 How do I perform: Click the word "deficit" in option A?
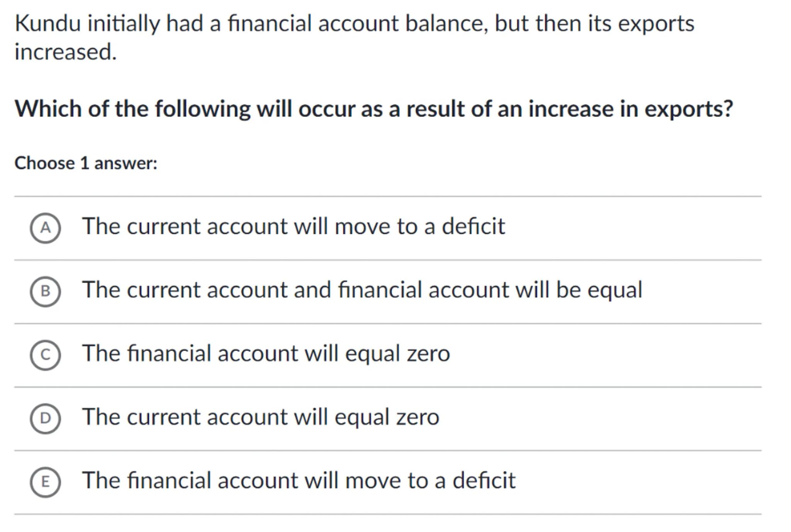pos(473,226)
